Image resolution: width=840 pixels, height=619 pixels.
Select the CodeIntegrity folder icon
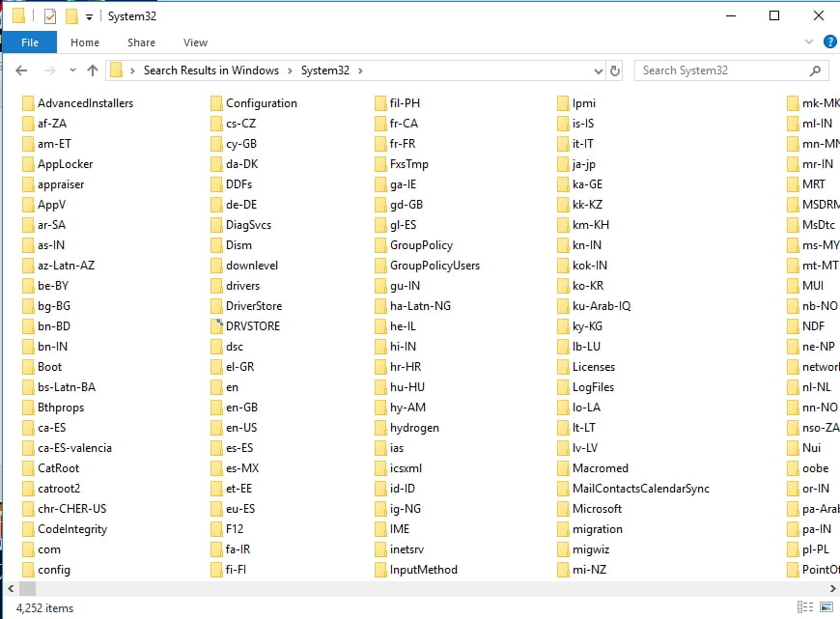[28, 529]
